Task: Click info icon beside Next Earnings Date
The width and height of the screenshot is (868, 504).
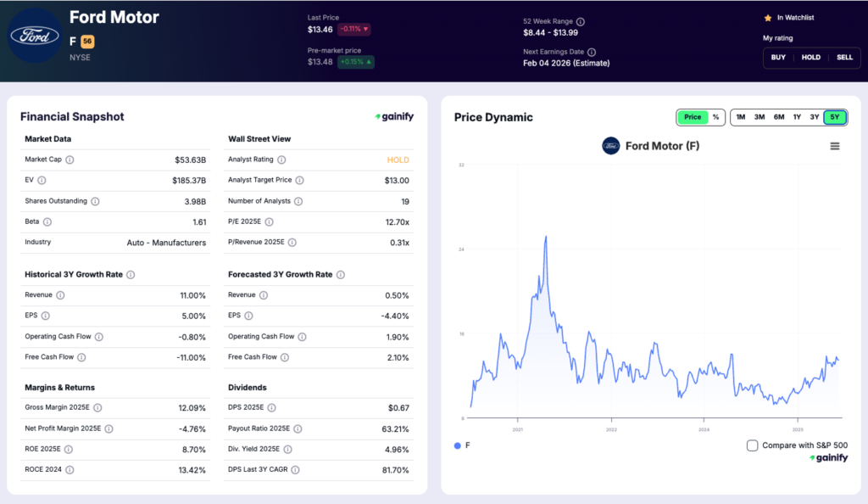Action: click(x=592, y=52)
